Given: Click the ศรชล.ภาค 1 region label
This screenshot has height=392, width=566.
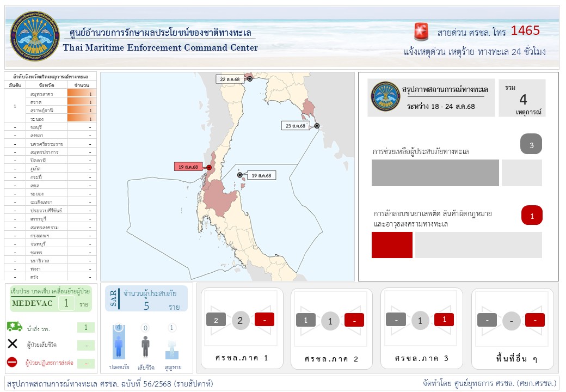Looking at the screenshot, I should tap(241, 358).
